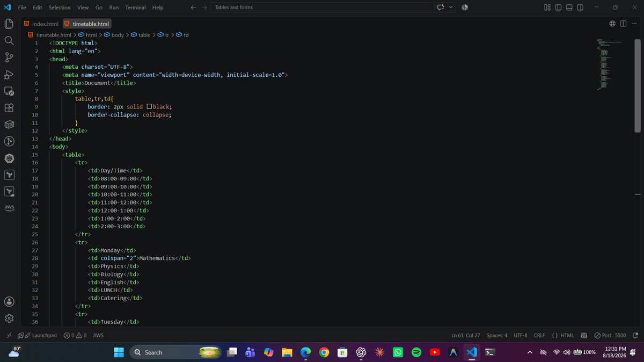644x362 pixels.
Task: Toggle the secondary side bar
Action: click(x=581, y=8)
